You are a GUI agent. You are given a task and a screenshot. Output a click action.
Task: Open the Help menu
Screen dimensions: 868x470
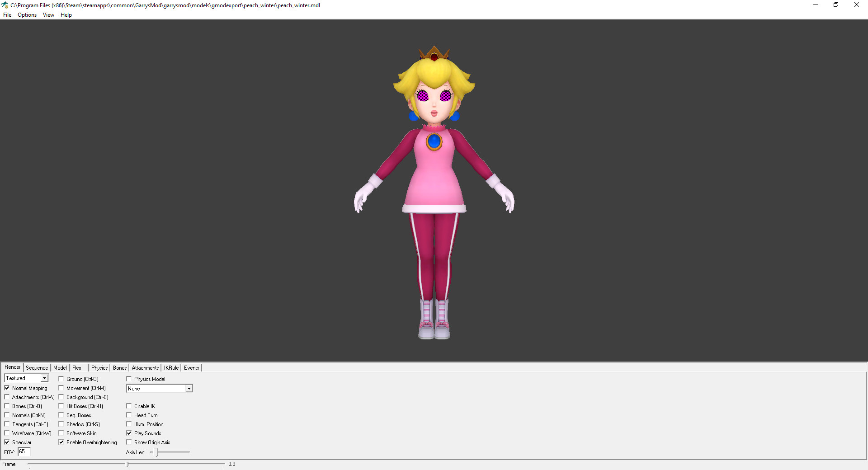pos(66,15)
